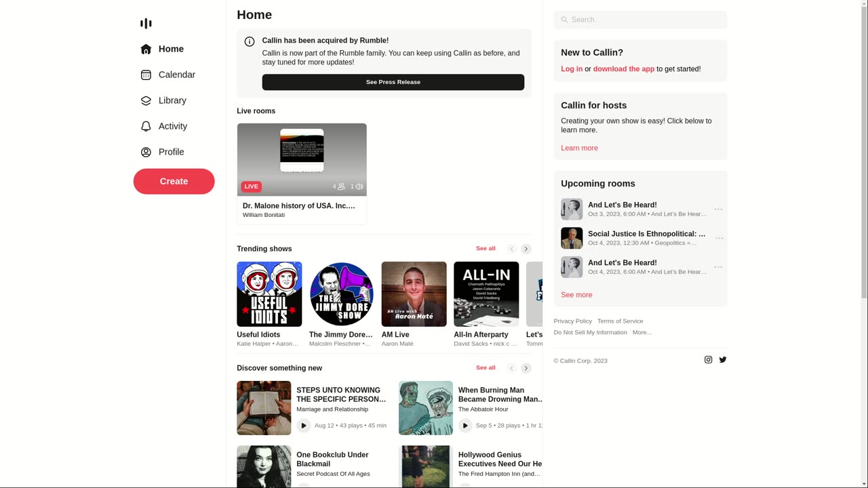Play When Burning Man Became Drowning Man episode

[x=465, y=426]
